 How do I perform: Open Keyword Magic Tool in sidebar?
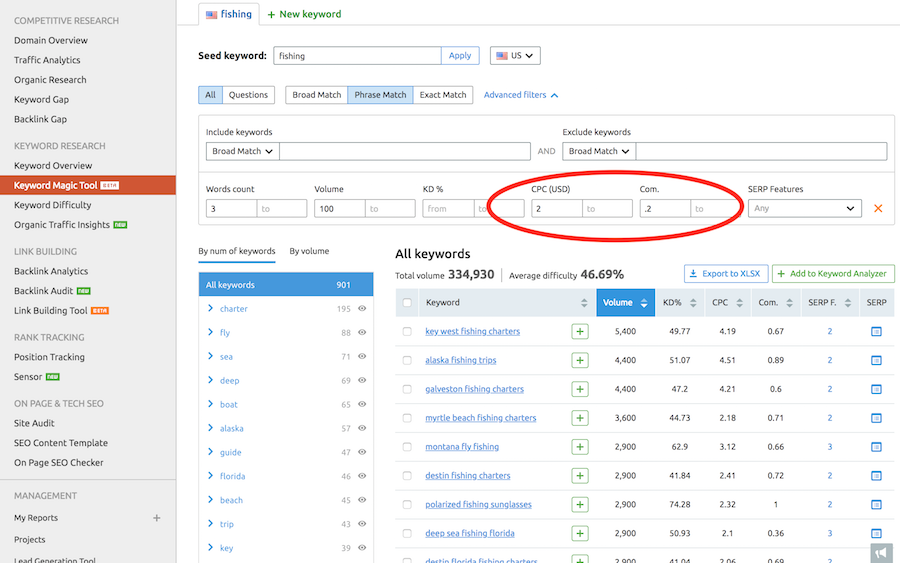click(88, 185)
